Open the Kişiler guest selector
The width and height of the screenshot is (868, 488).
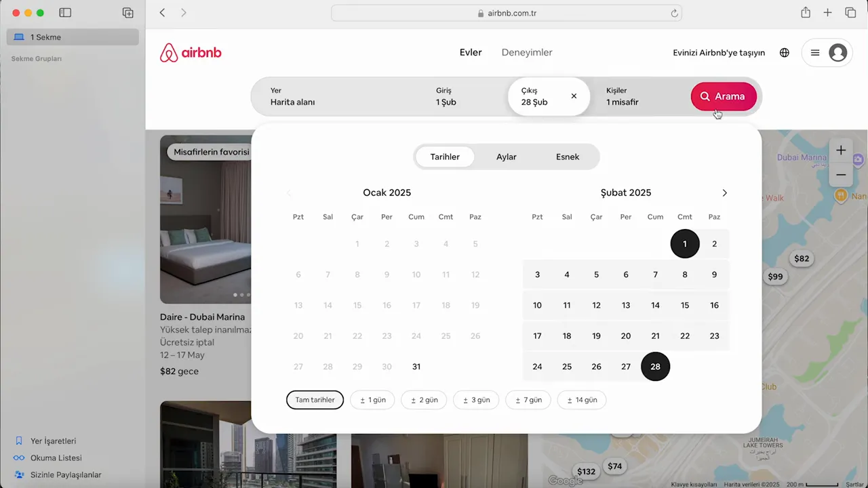(622, 96)
